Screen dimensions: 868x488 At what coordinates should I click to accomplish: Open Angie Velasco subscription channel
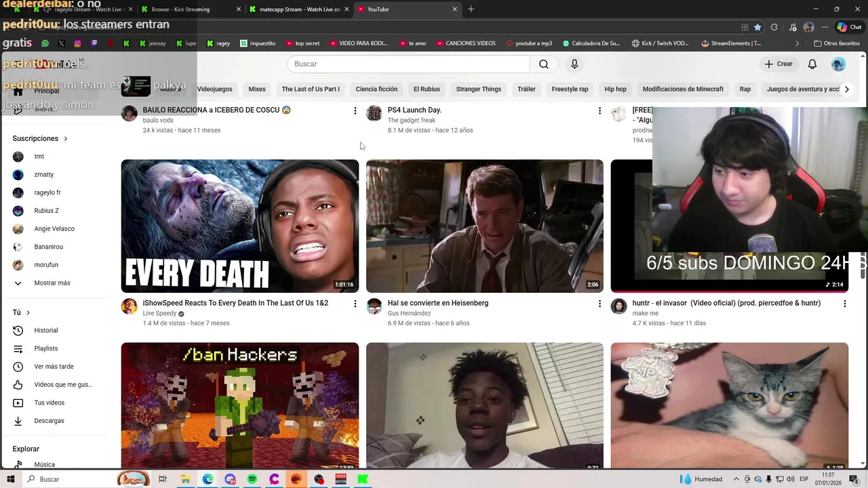tap(53, 229)
